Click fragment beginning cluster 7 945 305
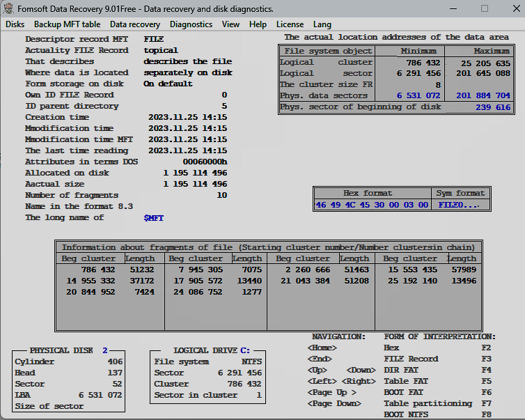 (x=201, y=270)
